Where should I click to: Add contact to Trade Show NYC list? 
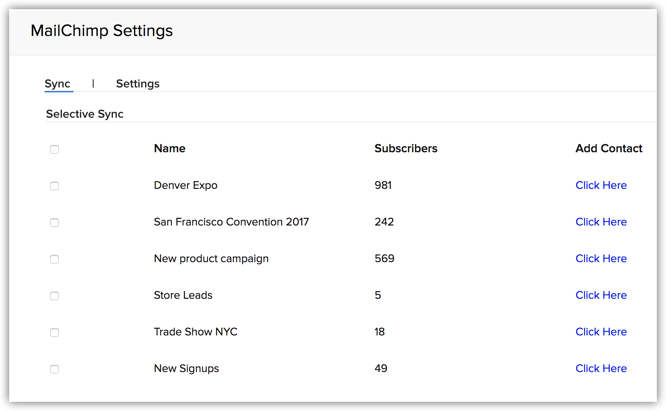pyautogui.click(x=601, y=332)
